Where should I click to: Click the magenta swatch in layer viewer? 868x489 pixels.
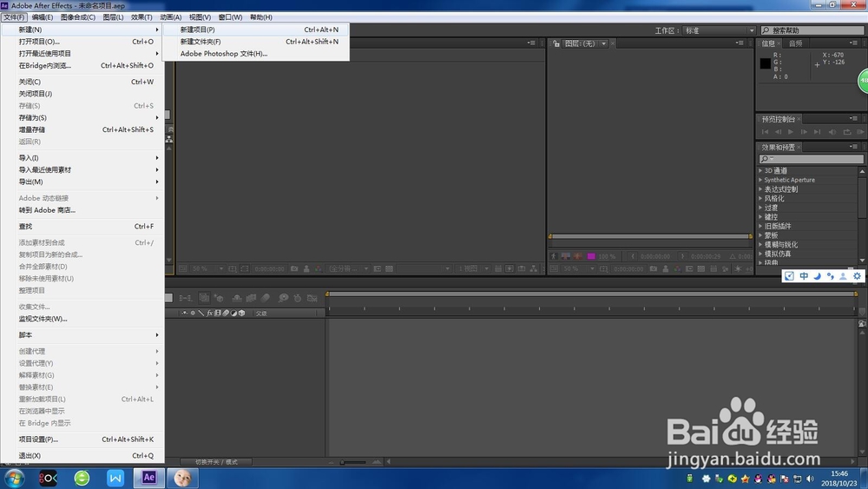click(591, 256)
